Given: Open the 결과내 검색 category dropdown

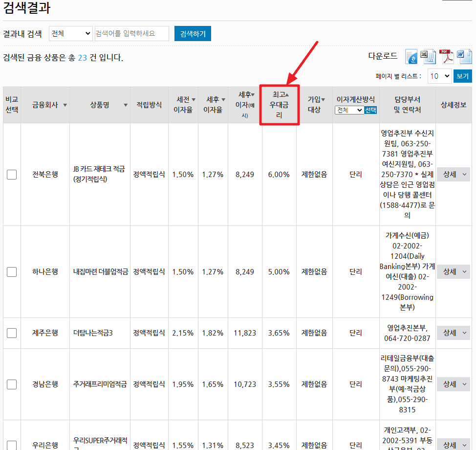Looking at the screenshot, I should point(70,33).
